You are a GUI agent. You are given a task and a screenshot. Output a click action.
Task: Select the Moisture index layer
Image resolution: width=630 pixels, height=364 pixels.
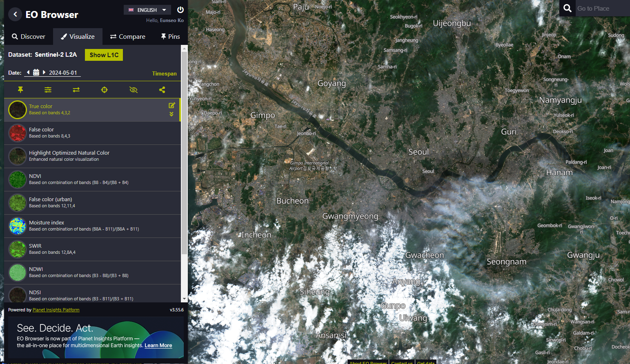tap(92, 226)
